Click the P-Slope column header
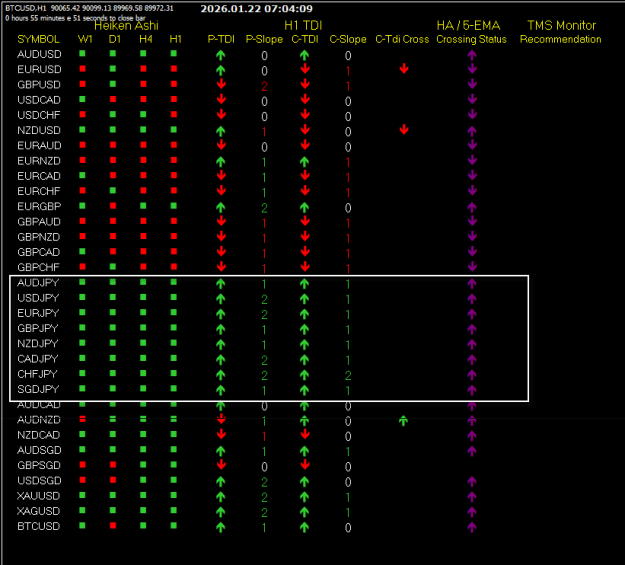 point(264,39)
